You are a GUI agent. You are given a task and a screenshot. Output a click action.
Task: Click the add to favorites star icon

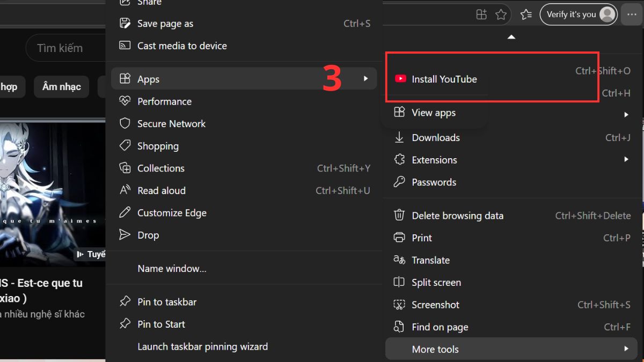[501, 14]
